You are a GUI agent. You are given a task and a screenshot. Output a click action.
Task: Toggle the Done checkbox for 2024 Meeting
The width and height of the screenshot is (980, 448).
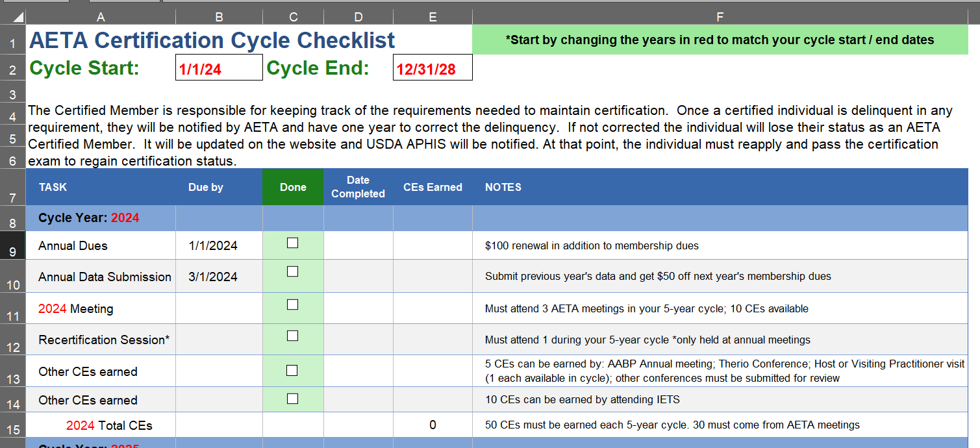click(x=293, y=304)
